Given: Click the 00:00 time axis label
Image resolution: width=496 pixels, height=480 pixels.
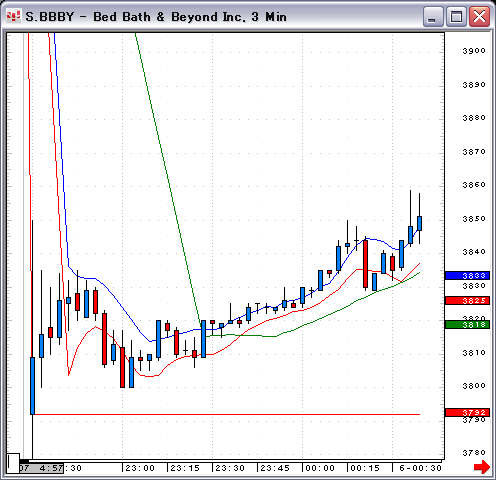Looking at the screenshot, I should coord(320,468).
